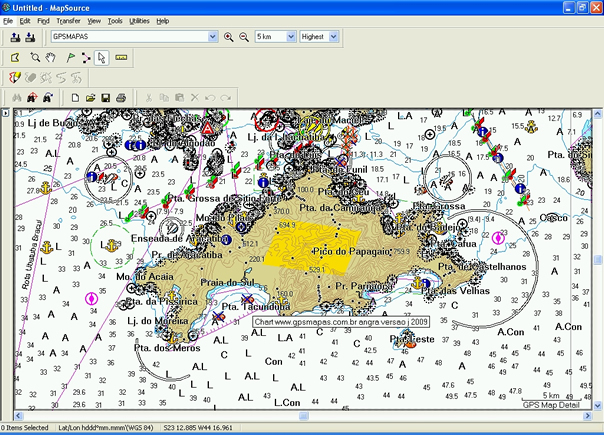The height and width of the screenshot is (435, 604).
Task: Open the GPSMAPAS map product dropdown
Action: point(212,37)
